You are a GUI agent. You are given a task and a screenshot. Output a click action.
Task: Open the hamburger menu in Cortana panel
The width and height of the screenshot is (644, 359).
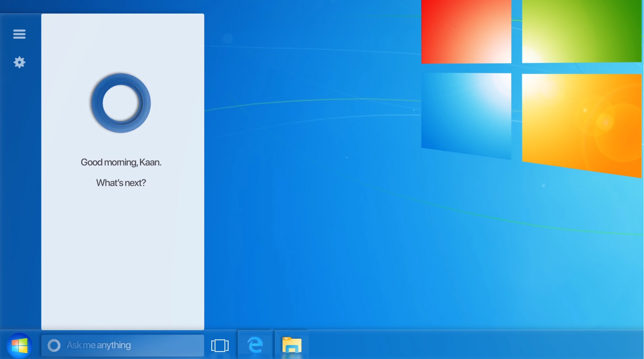pyautogui.click(x=19, y=34)
